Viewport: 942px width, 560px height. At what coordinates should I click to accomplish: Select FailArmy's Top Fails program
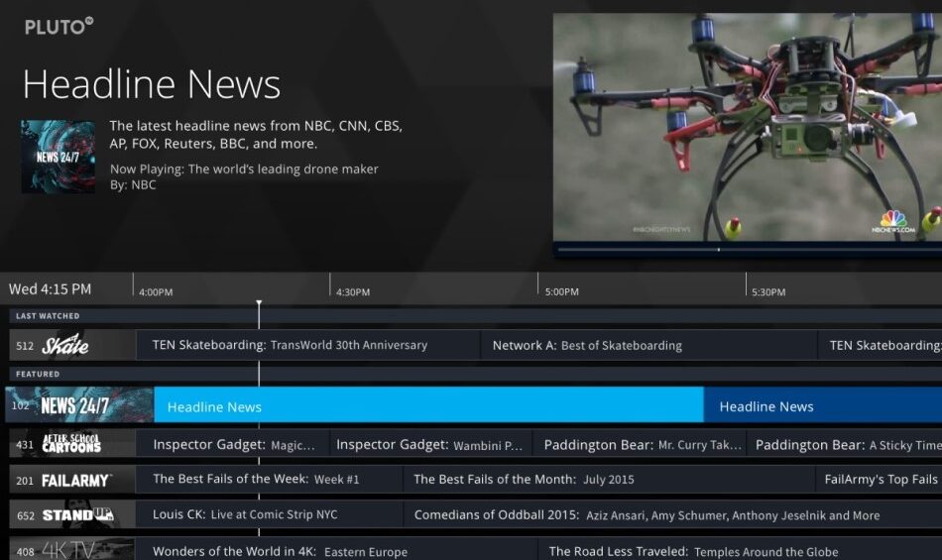(880, 480)
